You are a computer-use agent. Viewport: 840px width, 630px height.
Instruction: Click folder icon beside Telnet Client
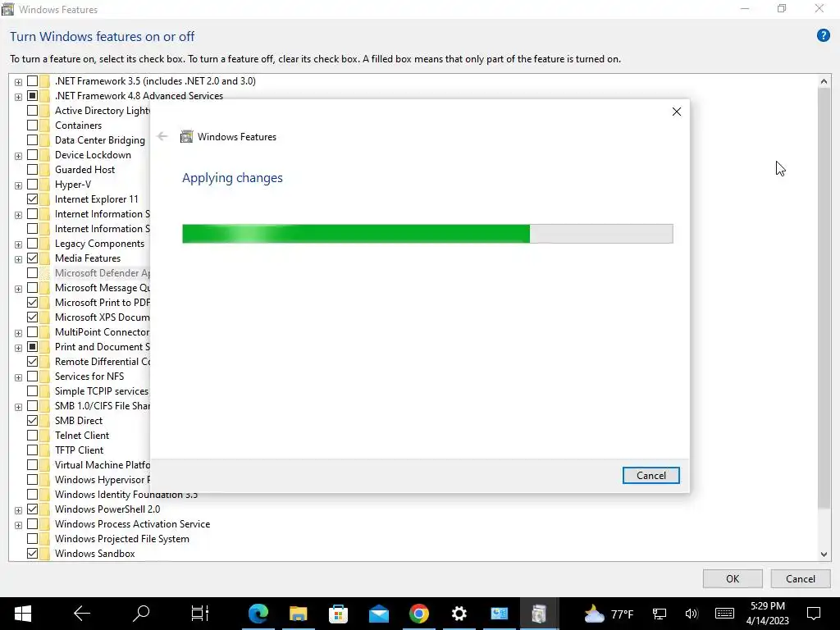click(45, 436)
